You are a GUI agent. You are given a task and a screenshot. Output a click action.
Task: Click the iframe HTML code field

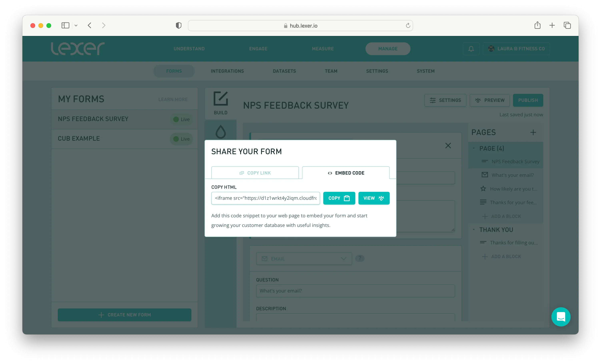[265, 198]
